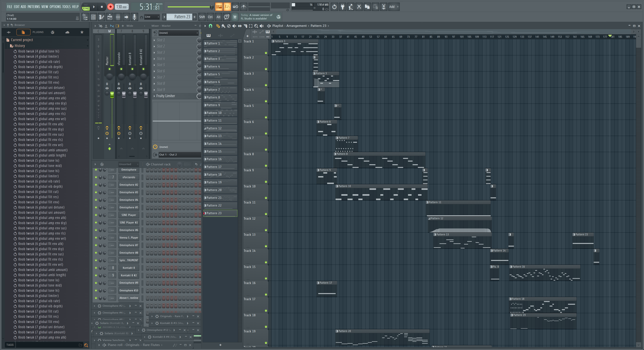Open the Line snap dropdown

point(152,17)
